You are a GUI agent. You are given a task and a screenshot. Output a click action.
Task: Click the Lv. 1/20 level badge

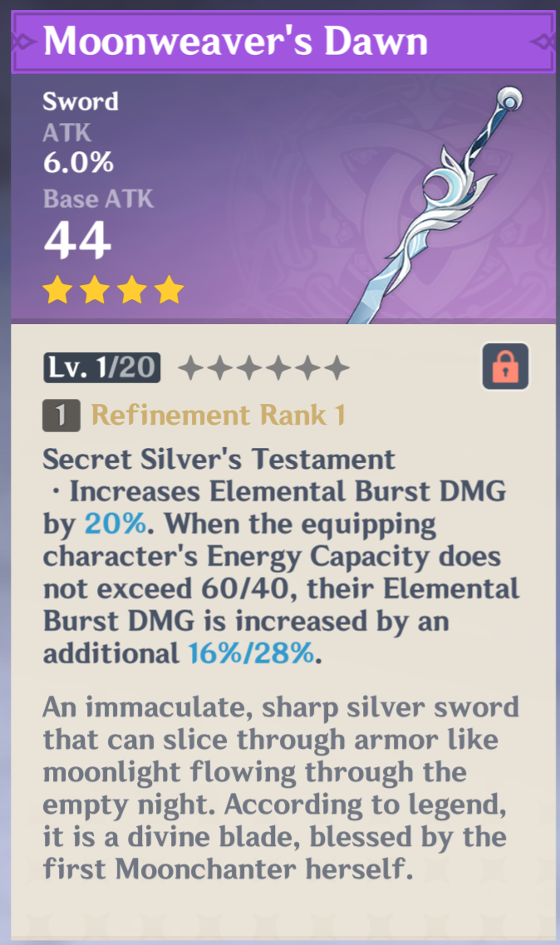click(x=102, y=367)
